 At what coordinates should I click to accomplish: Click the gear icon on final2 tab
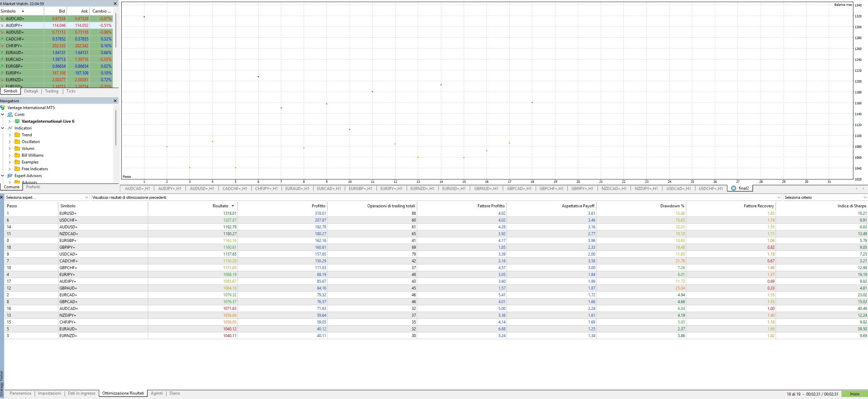[733, 188]
